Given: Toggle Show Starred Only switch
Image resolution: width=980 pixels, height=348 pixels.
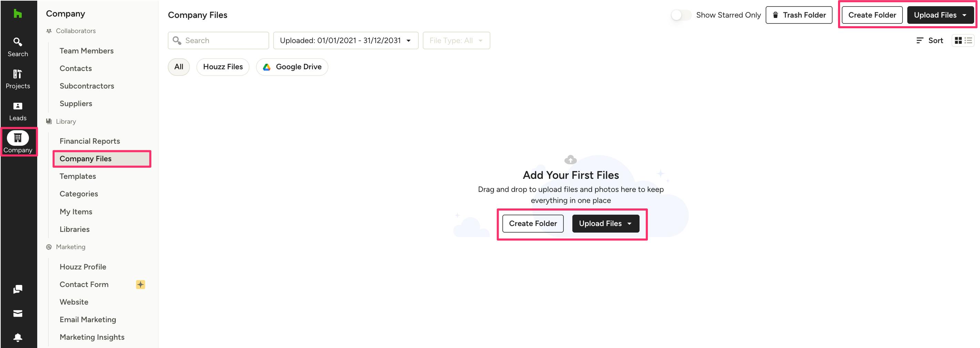Looking at the screenshot, I should point(681,15).
